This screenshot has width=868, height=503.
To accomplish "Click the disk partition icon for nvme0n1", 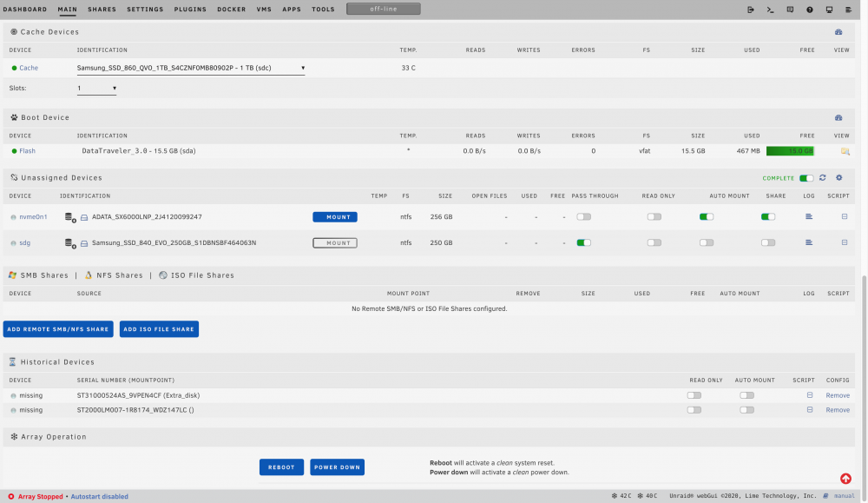I will click(x=70, y=217).
